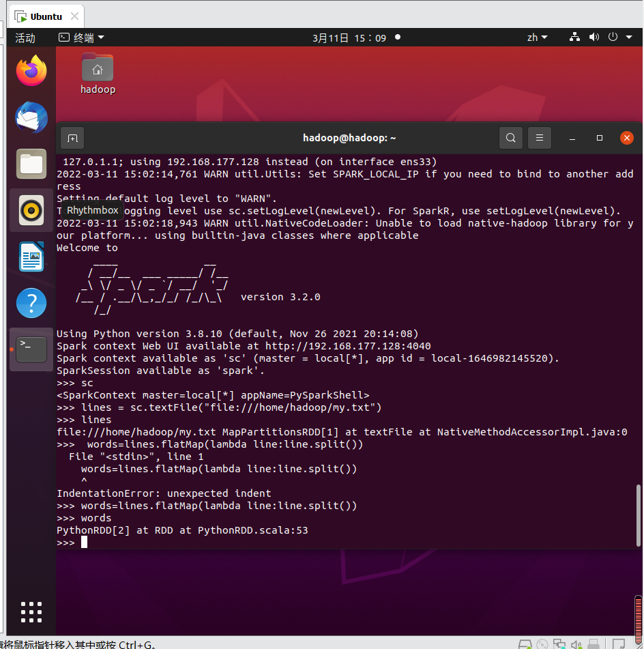Close the hadoop terminal window
Screen dimensions: 644x649
[x=627, y=138]
